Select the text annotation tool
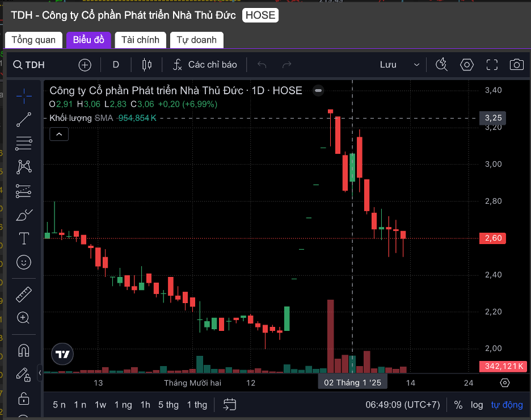The width and height of the screenshot is (531, 420). click(x=24, y=238)
